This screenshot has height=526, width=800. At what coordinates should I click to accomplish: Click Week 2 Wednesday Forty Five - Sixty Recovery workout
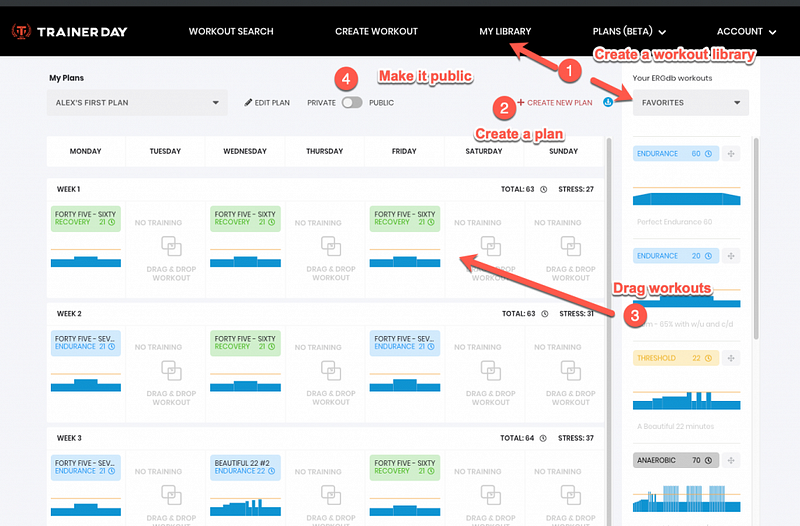click(x=245, y=343)
